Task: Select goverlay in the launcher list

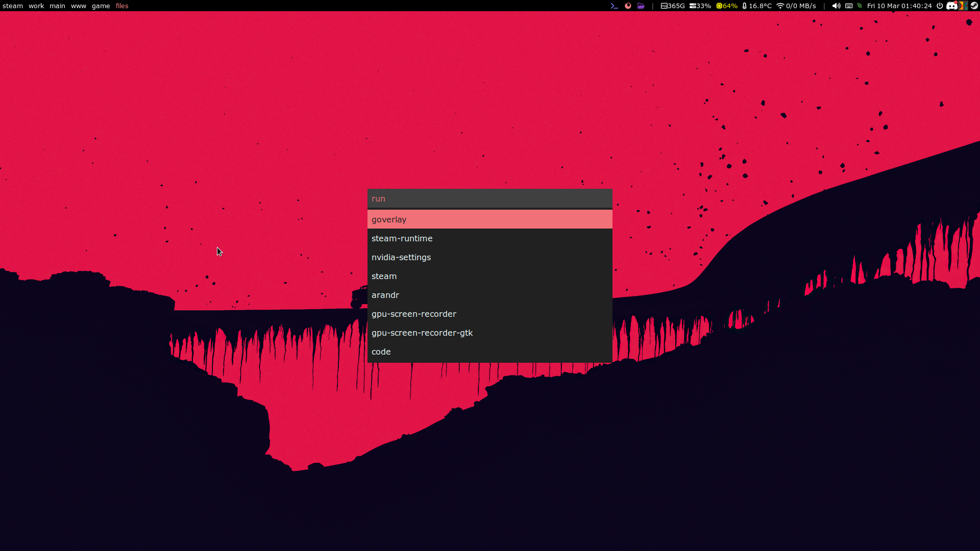Action: [490, 219]
